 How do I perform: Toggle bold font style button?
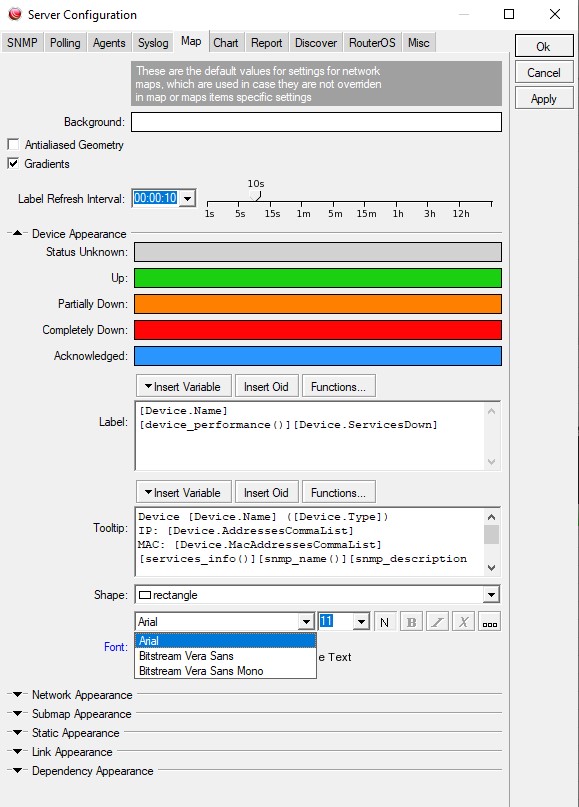pyautogui.click(x=411, y=622)
